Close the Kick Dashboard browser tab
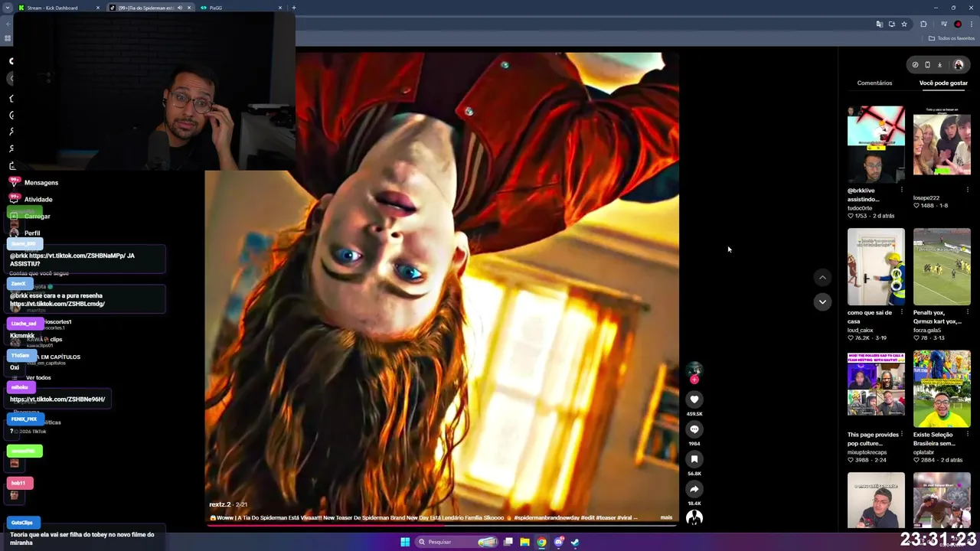The width and height of the screenshot is (980, 551). [97, 8]
